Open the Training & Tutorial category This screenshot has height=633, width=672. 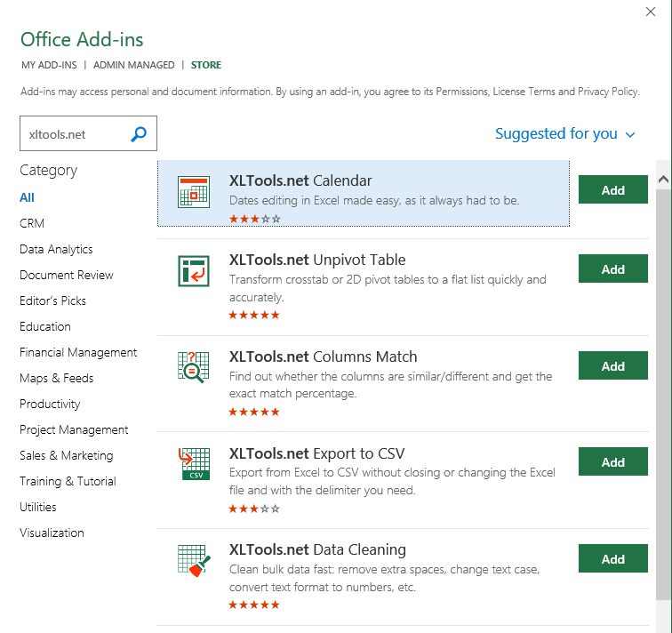[x=68, y=481]
